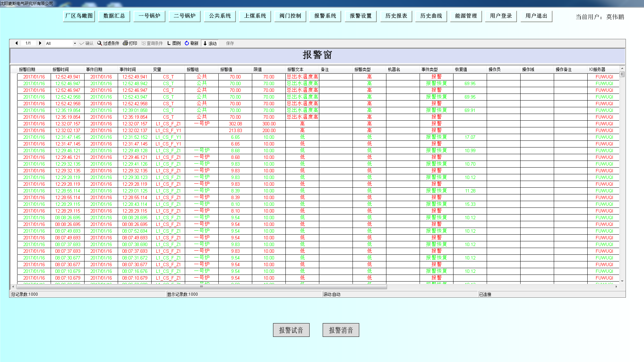The image size is (644, 362).
Task: Go to the next page arrow
Action: point(40,43)
